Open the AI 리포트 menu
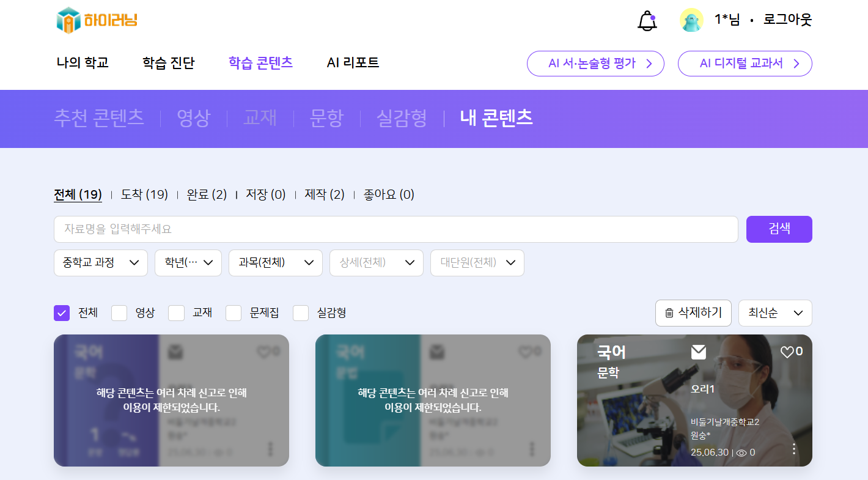This screenshot has height=480, width=868. point(353,62)
